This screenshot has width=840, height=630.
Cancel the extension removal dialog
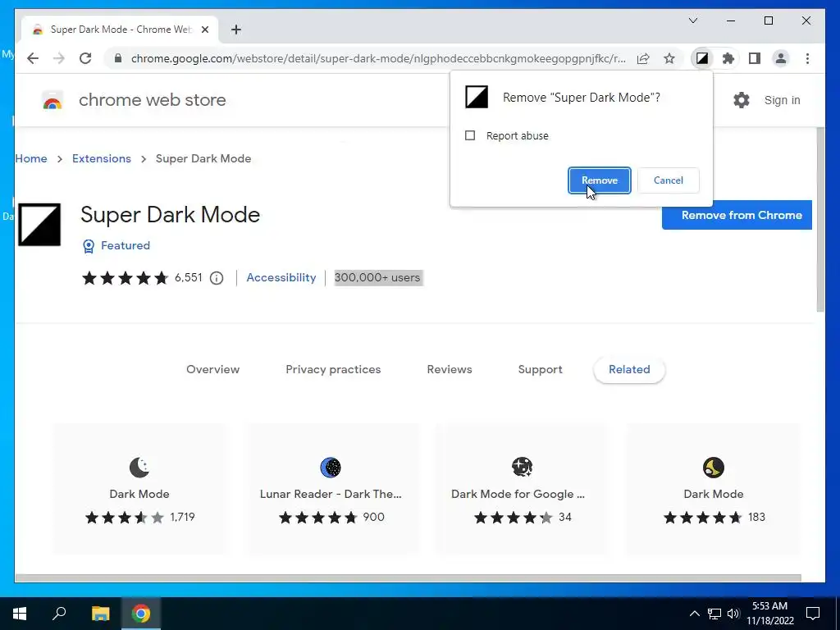click(x=668, y=180)
